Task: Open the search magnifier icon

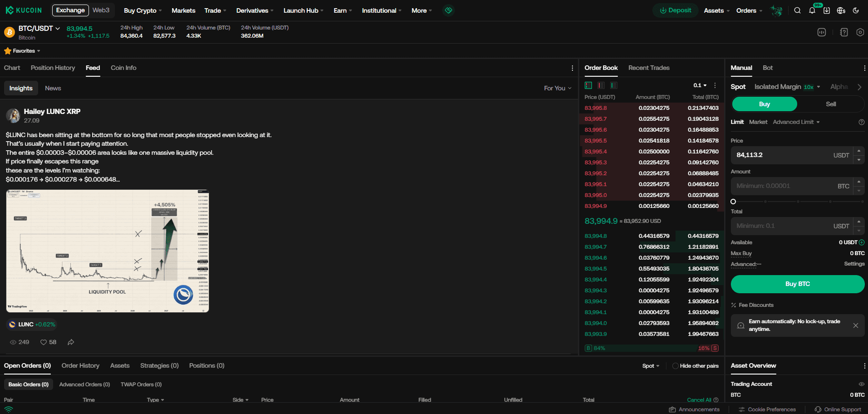Action: click(797, 10)
